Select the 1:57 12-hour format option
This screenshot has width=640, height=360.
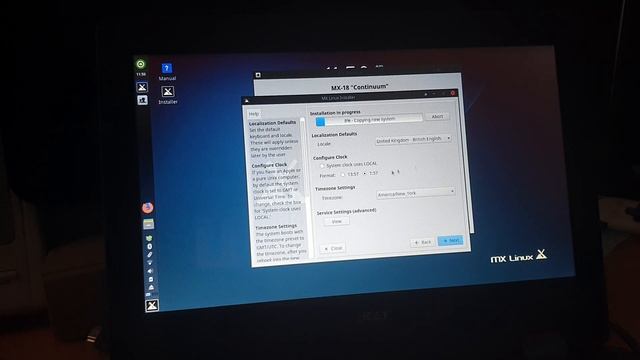365,173
